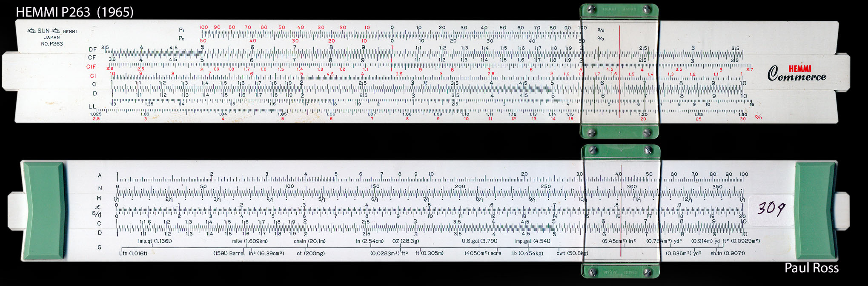Select the "Paul Ross" credit text
This screenshot has height=286, width=868.
coord(811,268)
